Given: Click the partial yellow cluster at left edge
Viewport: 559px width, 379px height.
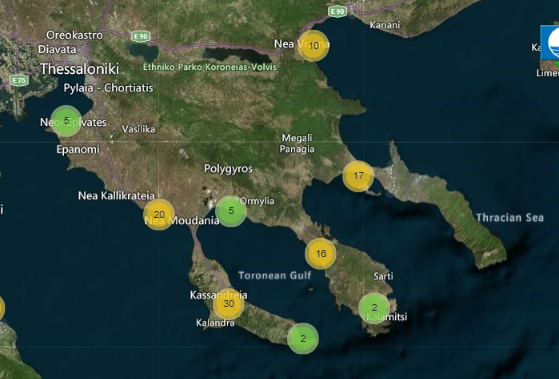Looking at the screenshot, I should 1,308.
